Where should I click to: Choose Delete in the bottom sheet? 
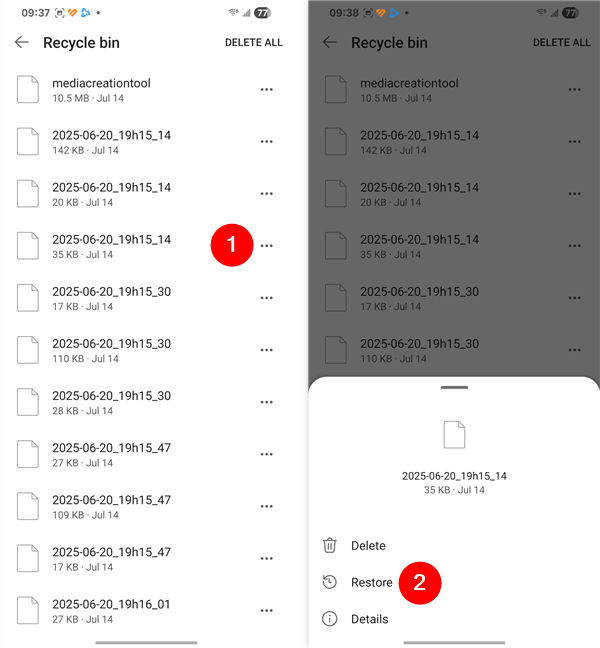point(368,546)
